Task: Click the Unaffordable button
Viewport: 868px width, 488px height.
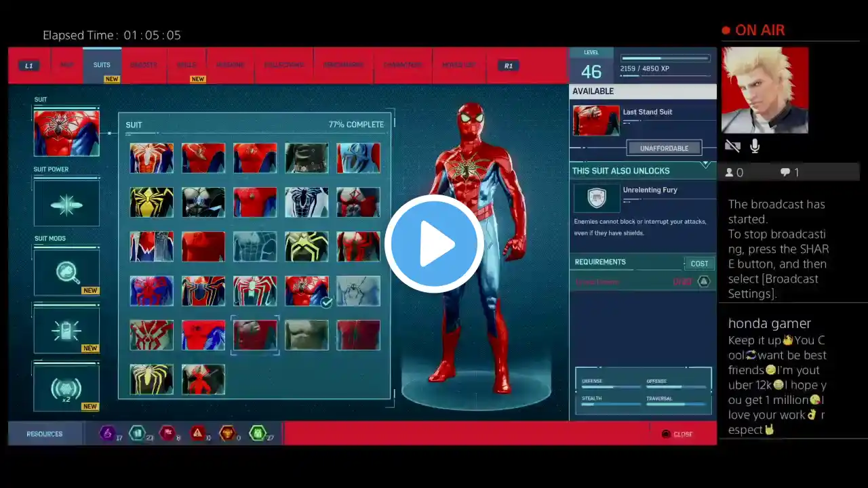Action: [x=664, y=148]
